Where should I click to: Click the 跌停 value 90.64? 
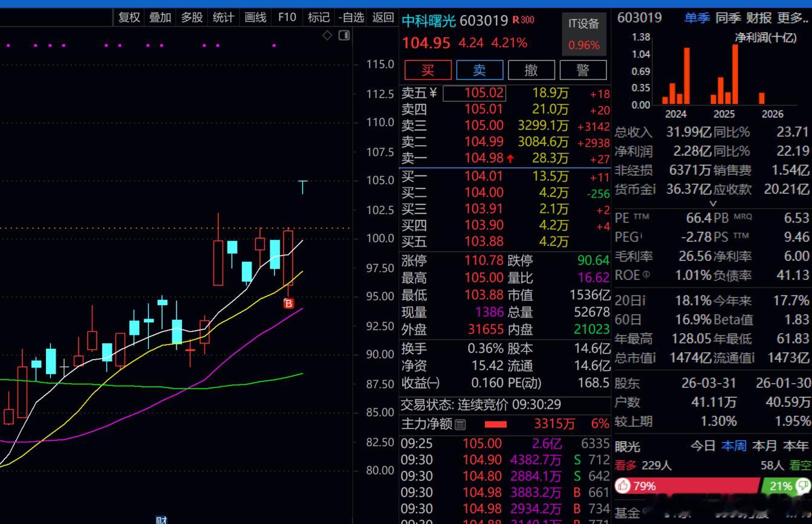(x=593, y=260)
